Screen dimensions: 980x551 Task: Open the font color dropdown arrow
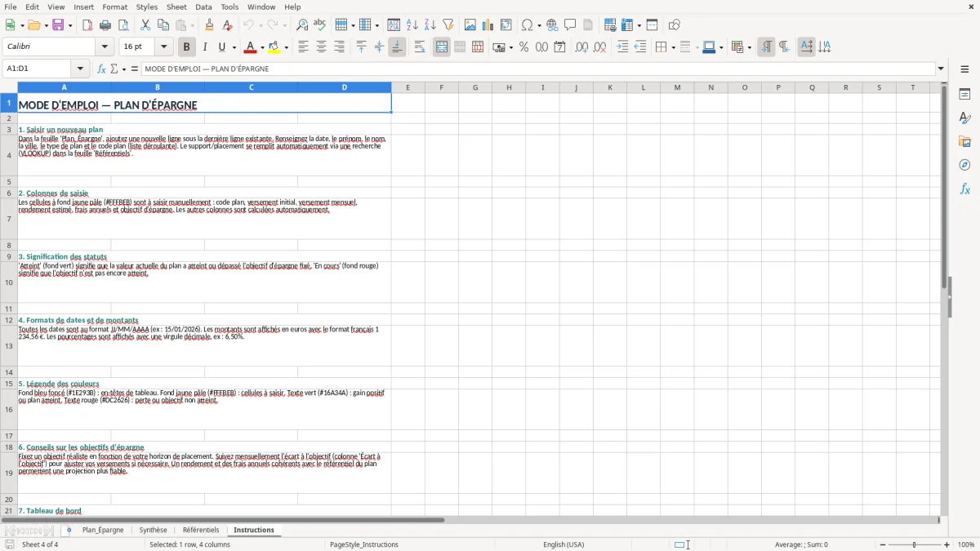pos(261,47)
